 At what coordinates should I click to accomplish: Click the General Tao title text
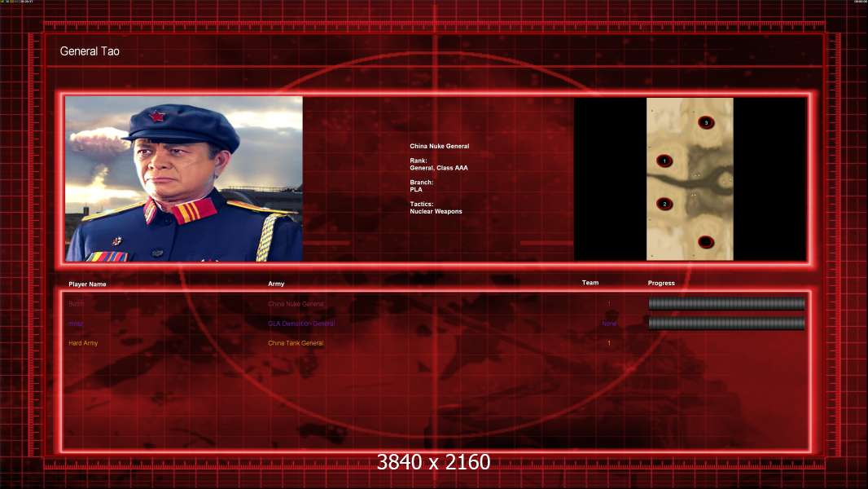pyautogui.click(x=90, y=51)
